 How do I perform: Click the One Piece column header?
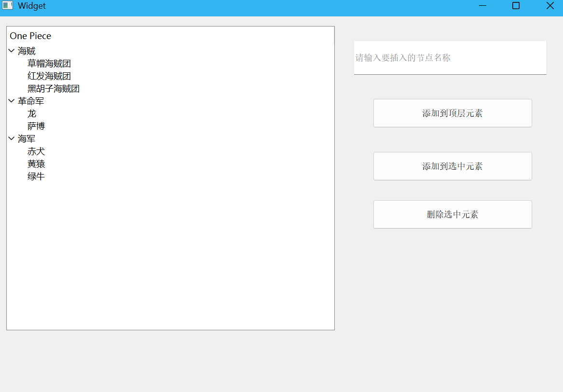click(x=171, y=36)
